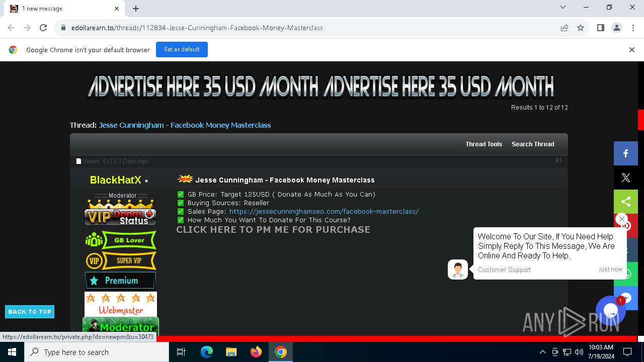Open File Explorer from taskbar
Screen dimensions: 644x362
click(x=231, y=352)
